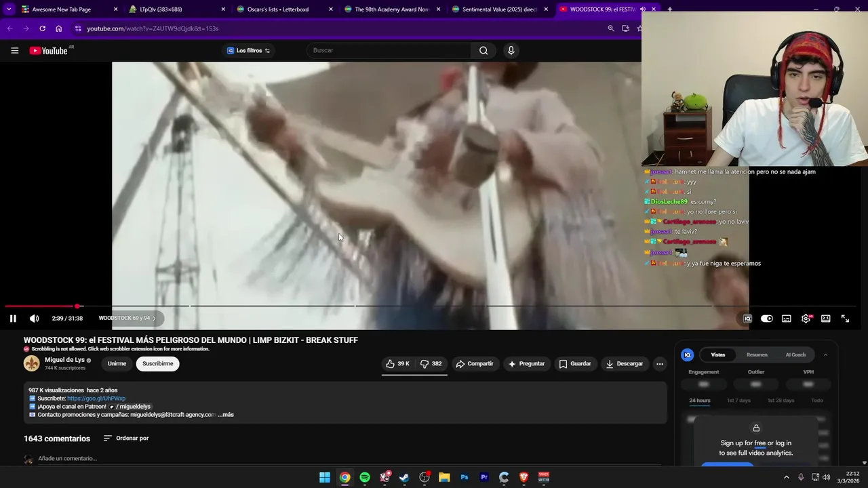Open the Miguel de Lys channel name
Image resolution: width=868 pixels, height=488 pixels.
[x=64, y=360]
